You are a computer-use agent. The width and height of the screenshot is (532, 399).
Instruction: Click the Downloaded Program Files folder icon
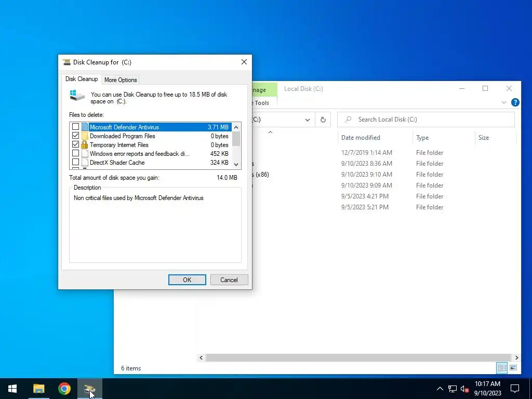click(x=85, y=136)
